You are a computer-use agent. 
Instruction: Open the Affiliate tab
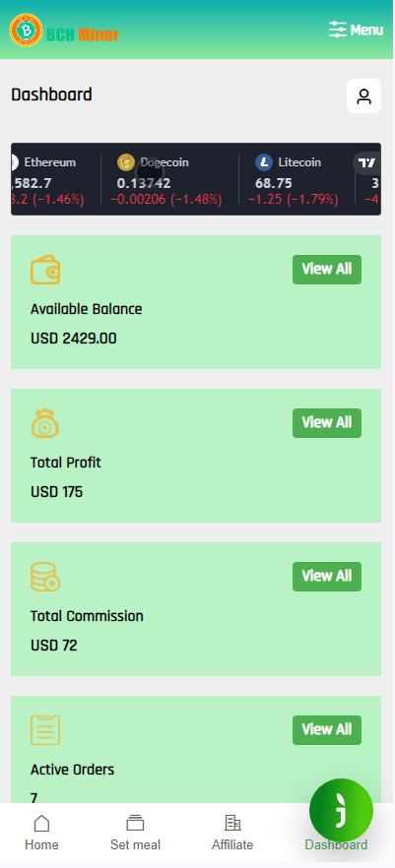[232, 833]
